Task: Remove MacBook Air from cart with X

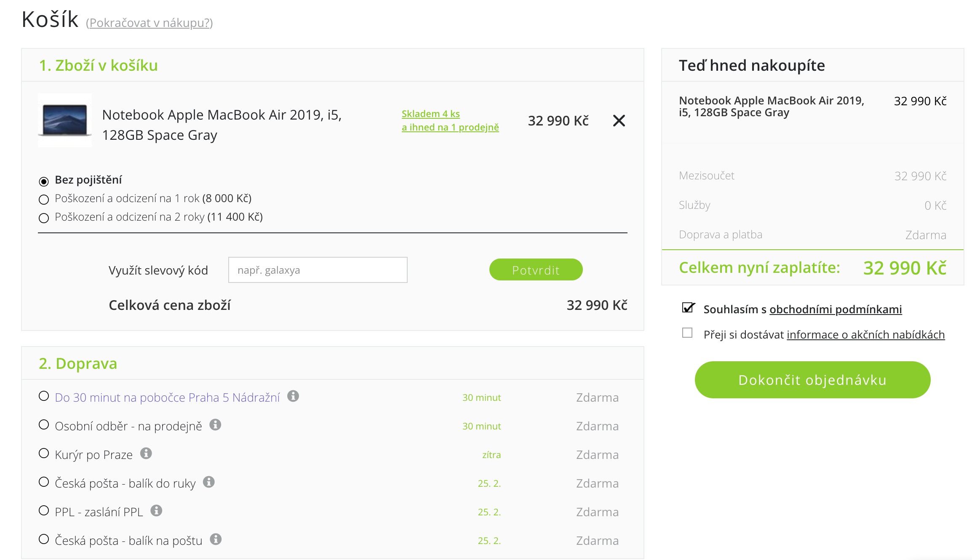Action: click(619, 121)
